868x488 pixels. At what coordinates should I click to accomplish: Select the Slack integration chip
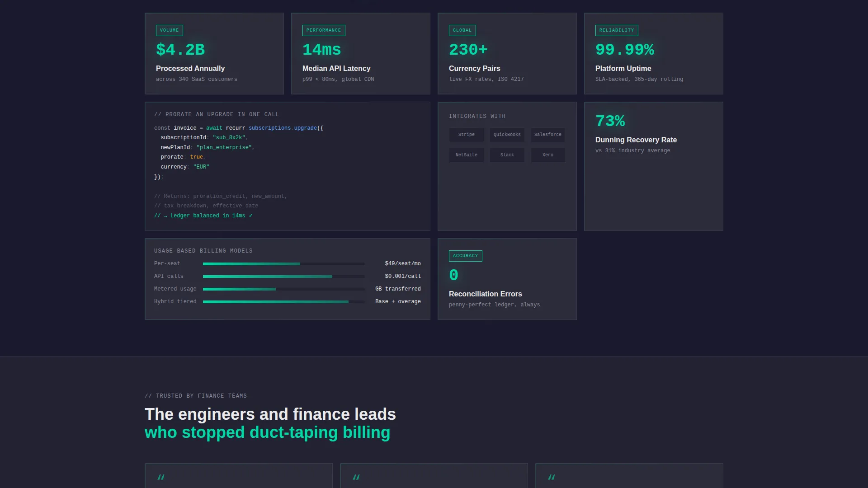pyautogui.click(x=507, y=155)
